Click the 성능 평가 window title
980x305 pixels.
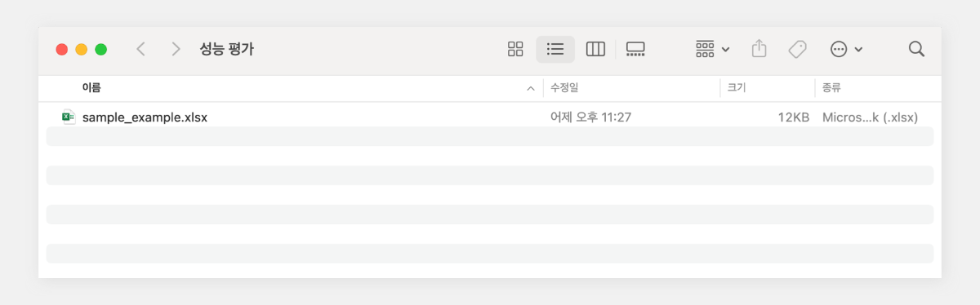click(x=227, y=49)
